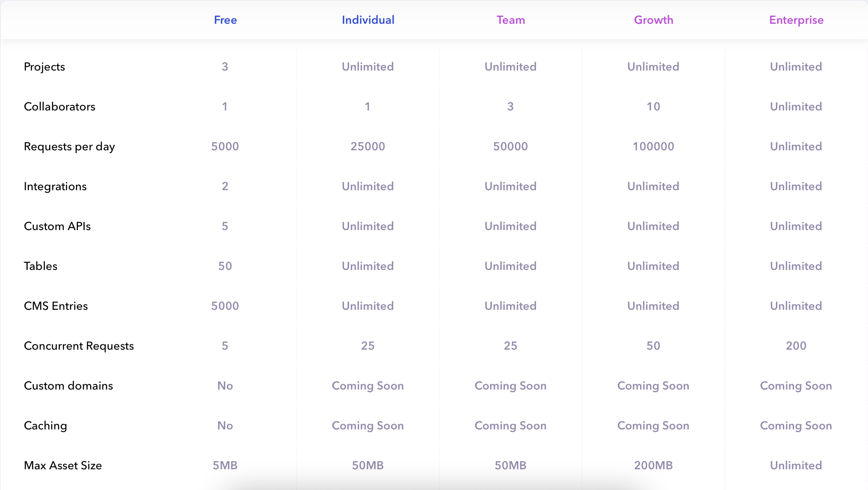Click the Collaborators row label
The width and height of the screenshot is (868, 490).
click(x=59, y=107)
